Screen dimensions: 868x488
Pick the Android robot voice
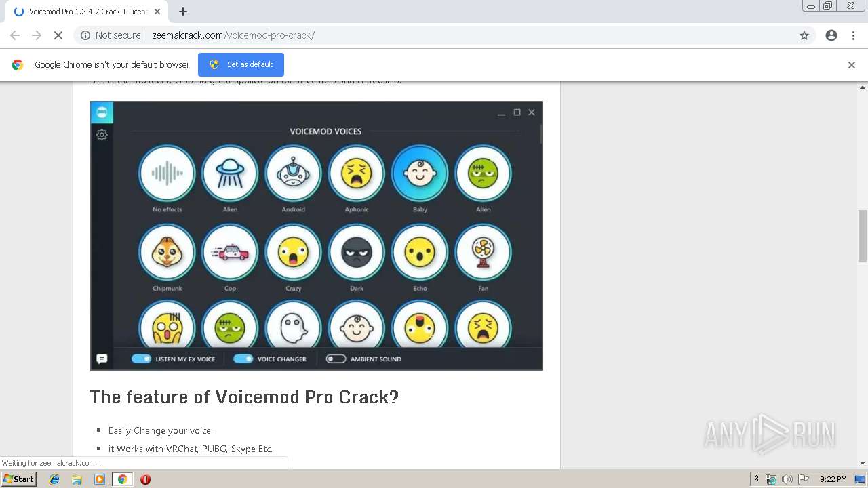click(x=293, y=174)
